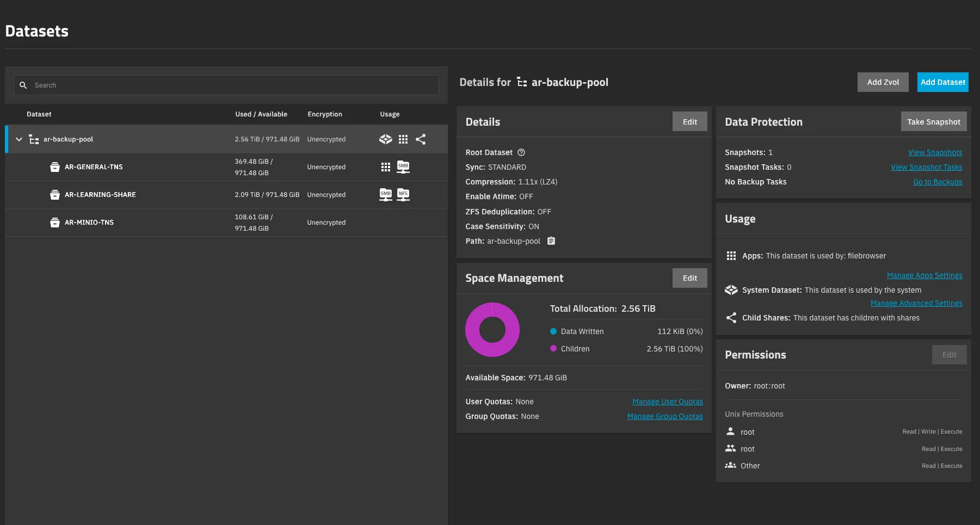The height and width of the screenshot is (525, 980).
Task: Edit the Space Management settings
Action: (x=689, y=278)
